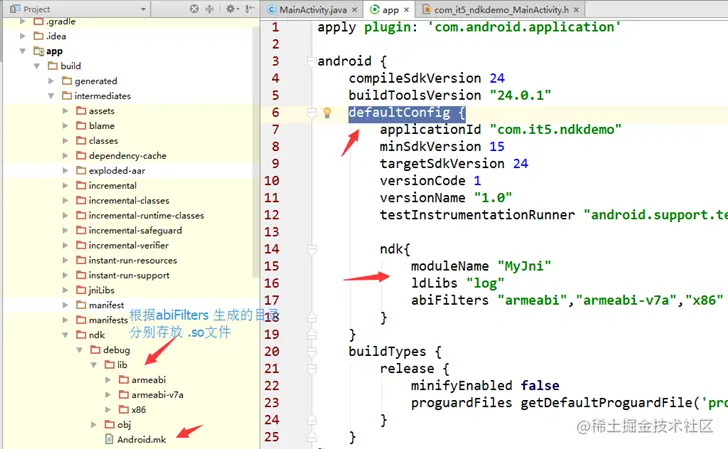
Task: Select the build folder
Action: [x=65, y=66]
